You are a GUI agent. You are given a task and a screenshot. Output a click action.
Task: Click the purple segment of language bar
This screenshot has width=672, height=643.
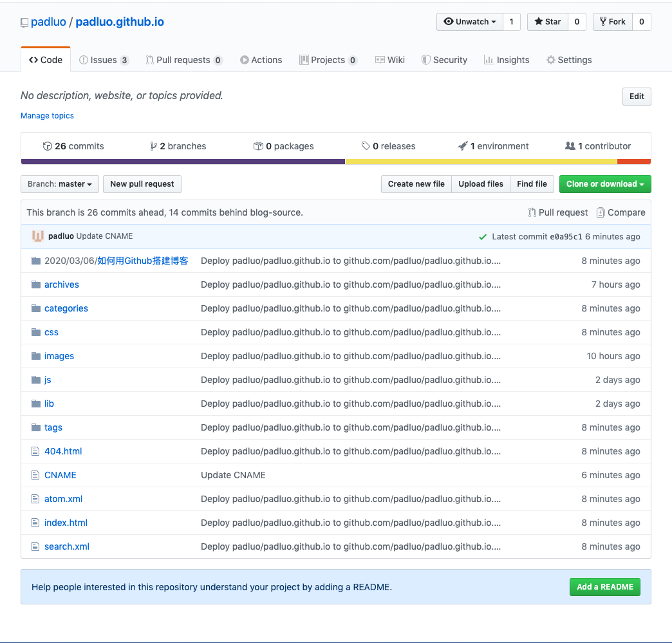(183, 162)
